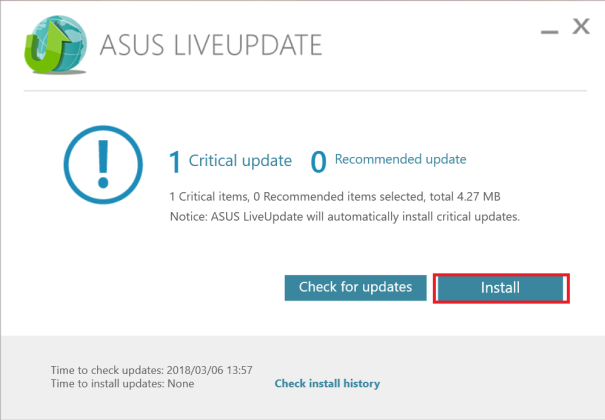The image size is (605, 420).
Task: Open the Recommended update list
Action: point(401,159)
